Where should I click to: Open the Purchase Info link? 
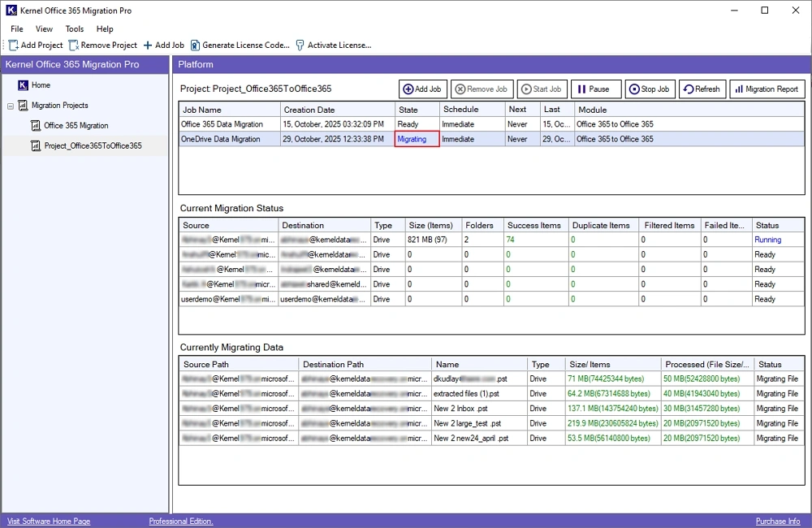click(777, 522)
